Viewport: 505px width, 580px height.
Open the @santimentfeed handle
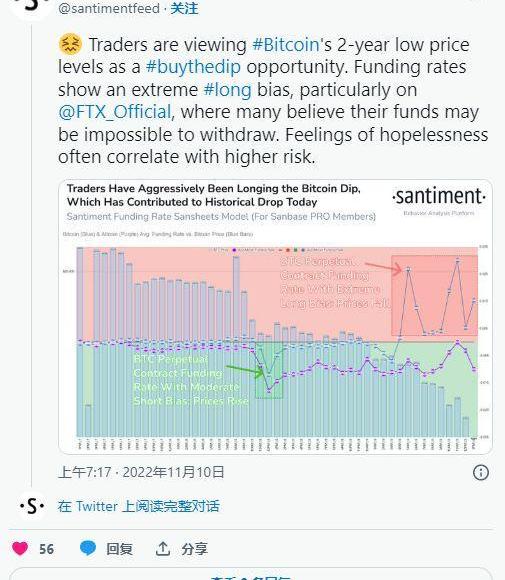click(x=109, y=8)
